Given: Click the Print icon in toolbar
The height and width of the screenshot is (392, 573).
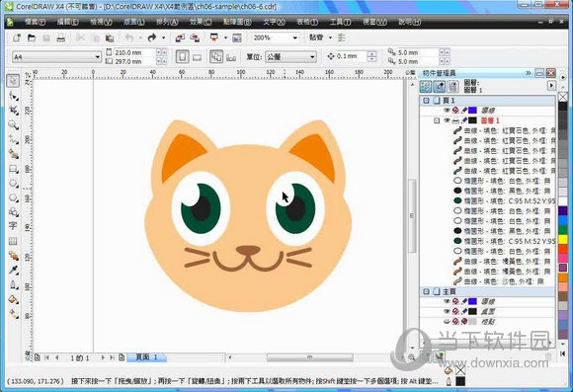Looking at the screenshot, I should 60,38.
